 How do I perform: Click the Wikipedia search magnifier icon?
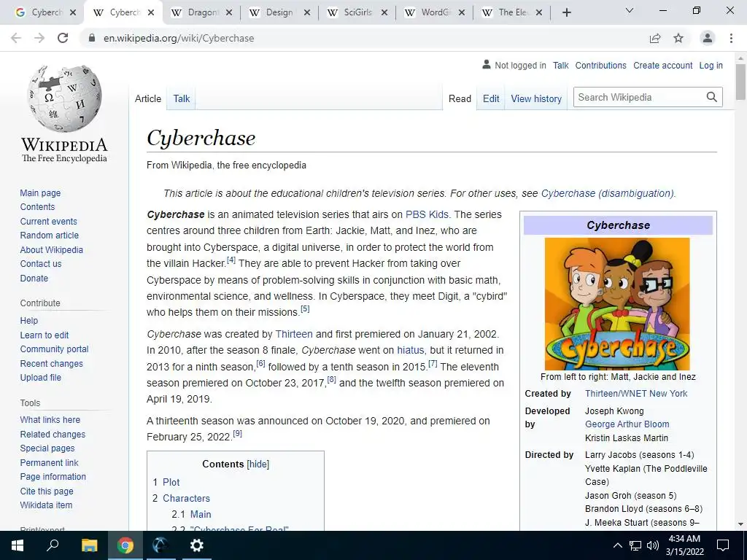tap(712, 97)
